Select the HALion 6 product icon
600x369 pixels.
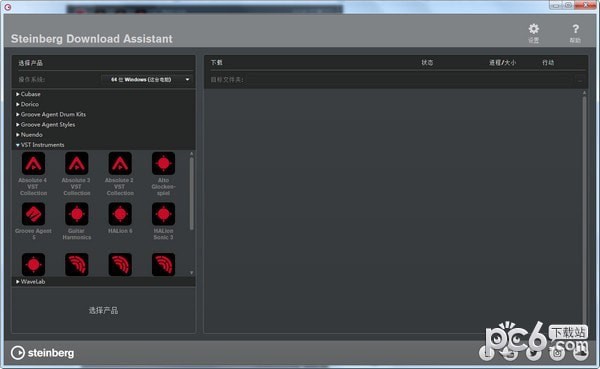pos(120,214)
